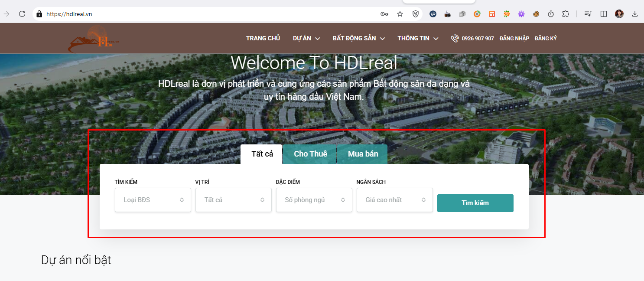Image resolution: width=644 pixels, height=281 pixels.
Task: Open the orange-green circular extension icon
Action: coord(477,14)
